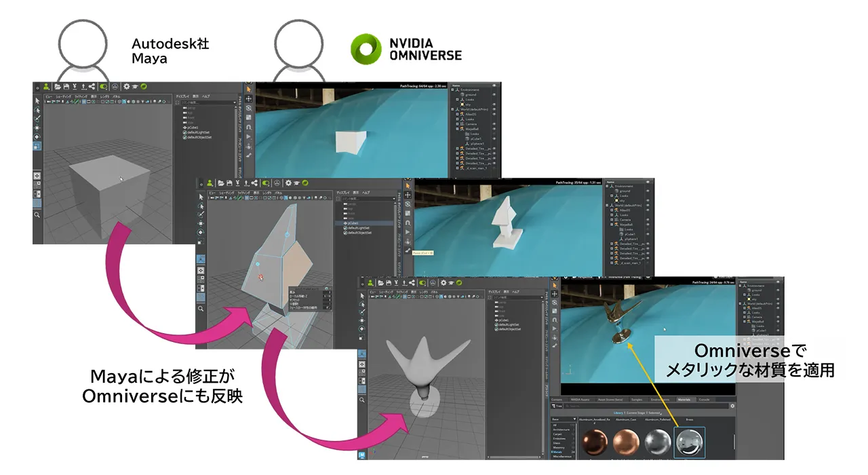Choose the Metals category in material list
This screenshot has height=475, width=868.
(557, 451)
